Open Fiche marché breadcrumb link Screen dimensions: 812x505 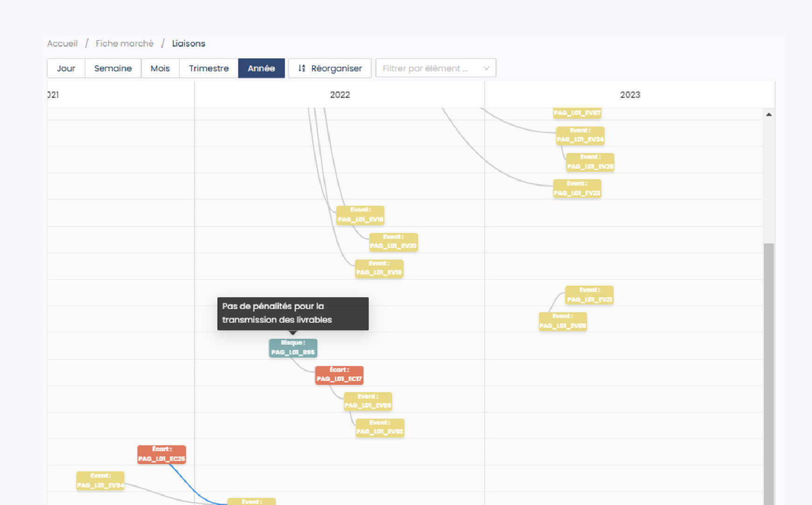pyautogui.click(x=124, y=43)
